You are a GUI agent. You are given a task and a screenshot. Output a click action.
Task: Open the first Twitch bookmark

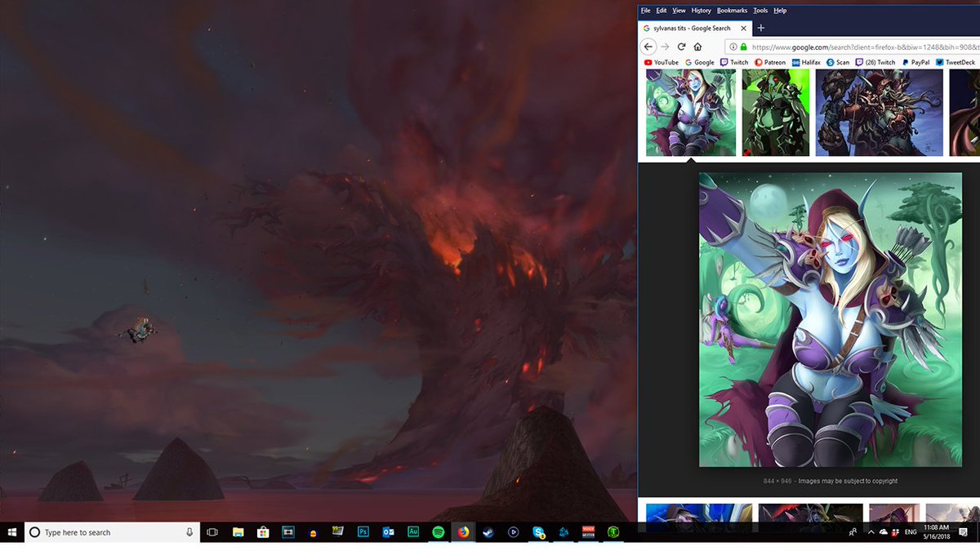click(x=734, y=62)
